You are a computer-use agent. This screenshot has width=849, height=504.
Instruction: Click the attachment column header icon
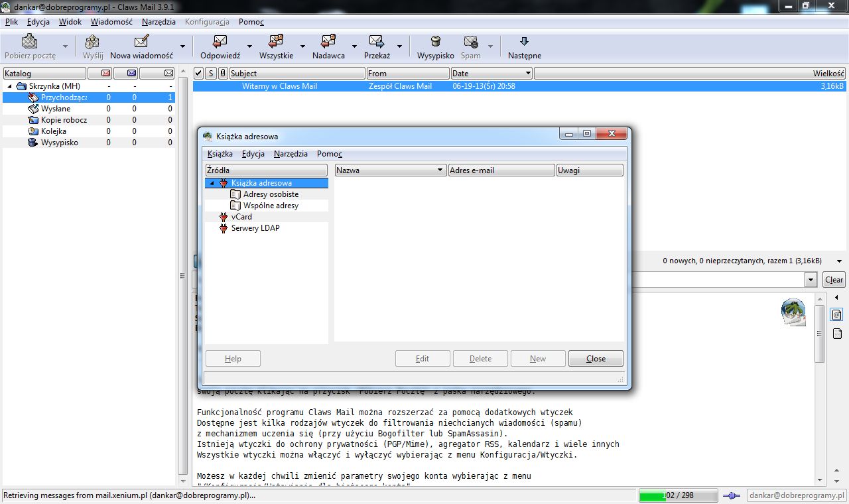click(x=223, y=73)
